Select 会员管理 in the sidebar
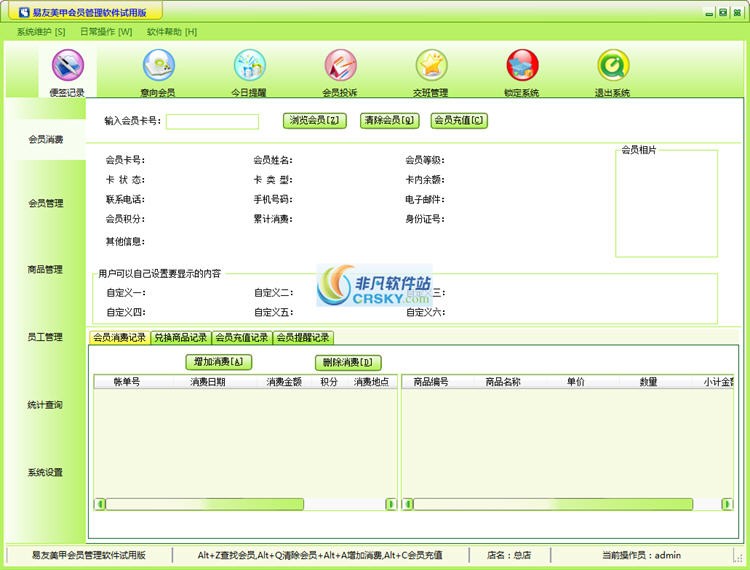Image resolution: width=750 pixels, height=570 pixels. (x=46, y=204)
